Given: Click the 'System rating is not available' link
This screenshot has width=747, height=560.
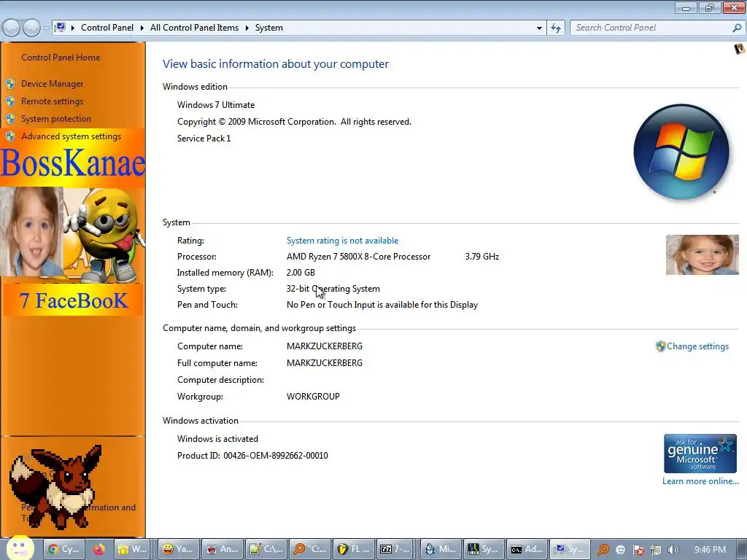Looking at the screenshot, I should tap(342, 241).
